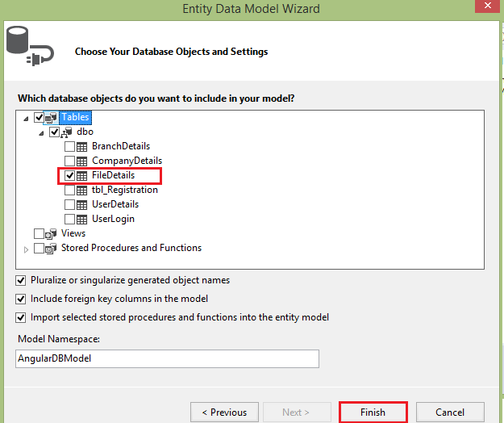The width and height of the screenshot is (504, 423).
Task: Click the Model Namespace text field
Action: pyautogui.click(x=167, y=358)
